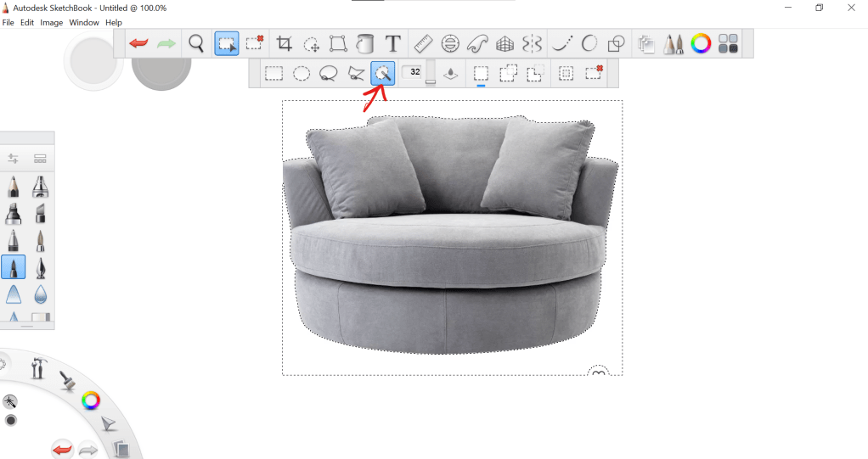
Task: Toggle Remove from selection mode
Action: (534, 73)
